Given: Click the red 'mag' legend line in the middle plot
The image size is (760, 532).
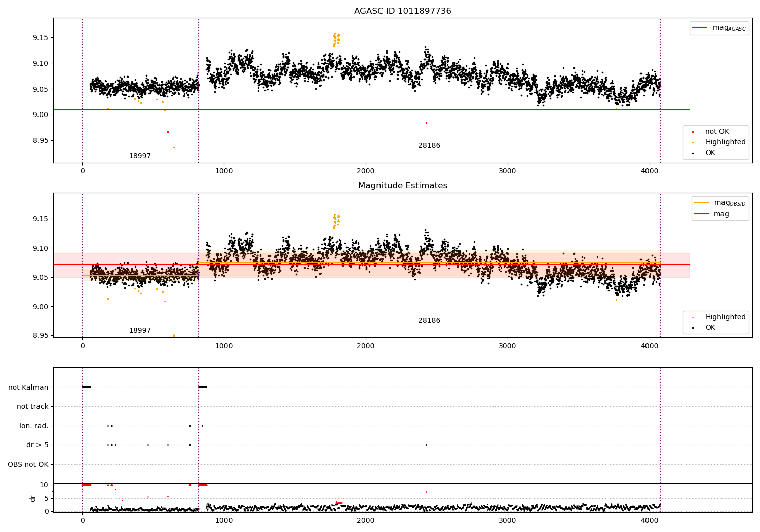Looking at the screenshot, I should click(x=702, y=214).
